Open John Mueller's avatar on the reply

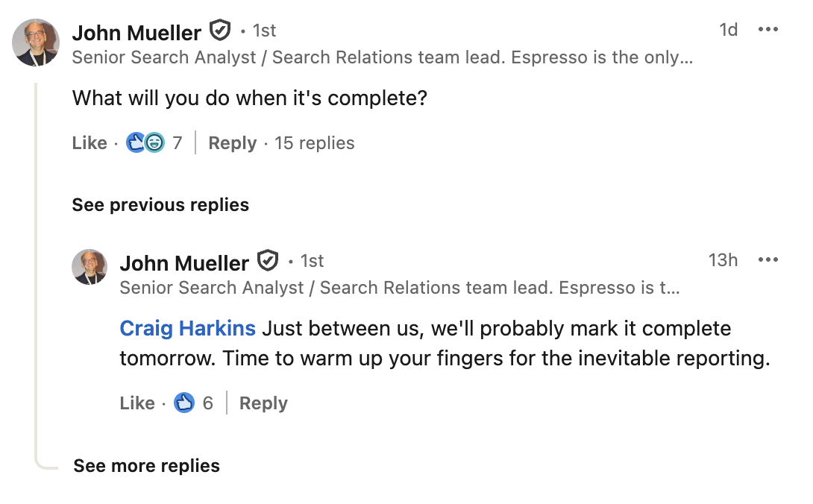pos(90,267)
